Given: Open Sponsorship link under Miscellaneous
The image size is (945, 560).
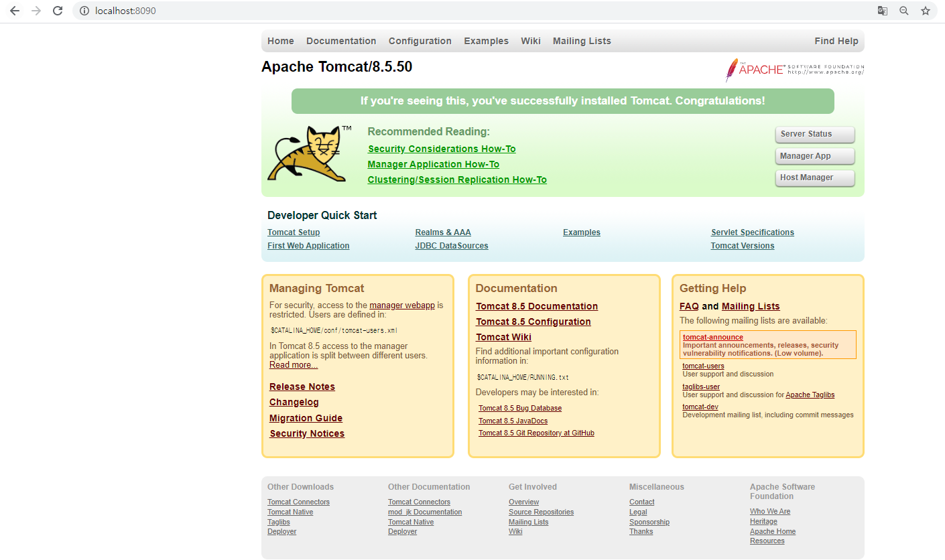Looking at the screenshot, I should [649, 522].
